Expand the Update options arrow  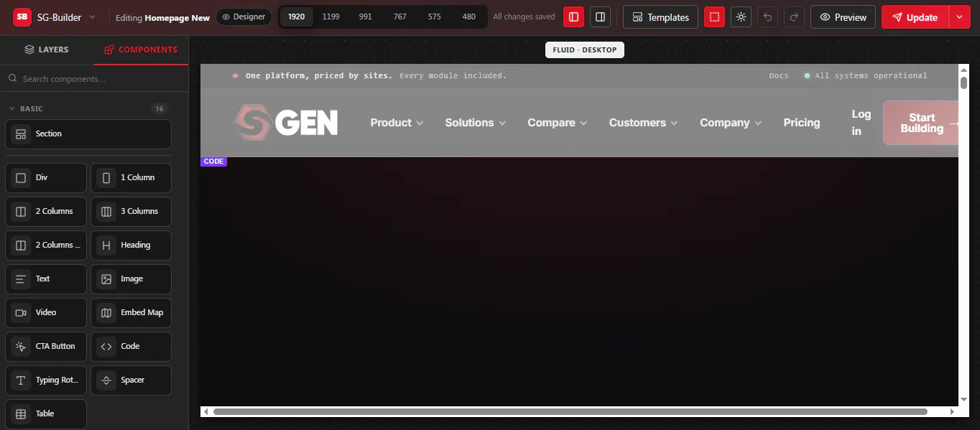click(x=959, y=17)
